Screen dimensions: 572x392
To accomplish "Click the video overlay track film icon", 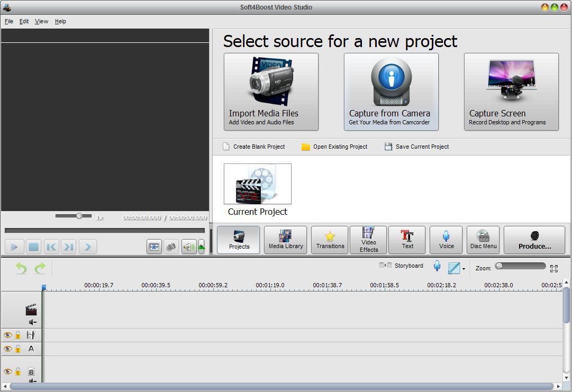I will click(31, 372).
